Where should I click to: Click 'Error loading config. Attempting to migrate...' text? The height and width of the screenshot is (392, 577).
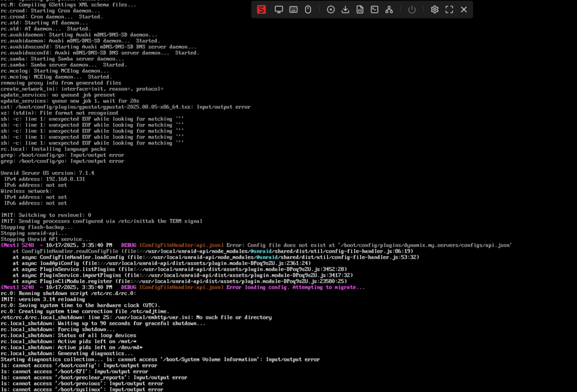295,287
